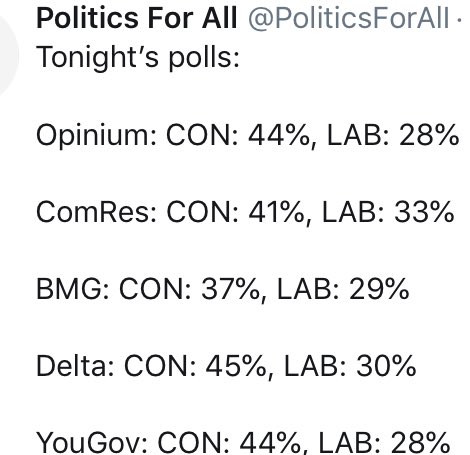Click YouGov's LAB: 28% figure
The width and height of the screenshot is (470, 455).
385,443
